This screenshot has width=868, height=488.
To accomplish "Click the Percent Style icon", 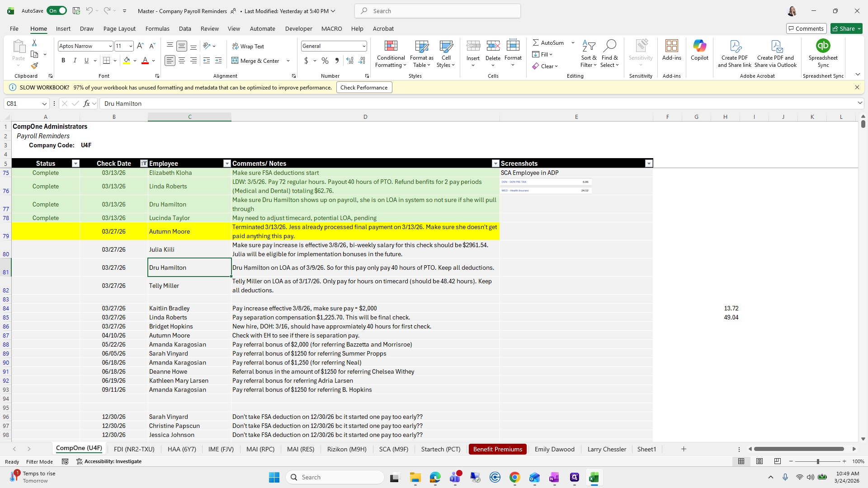I will click(x=325, y=61).
